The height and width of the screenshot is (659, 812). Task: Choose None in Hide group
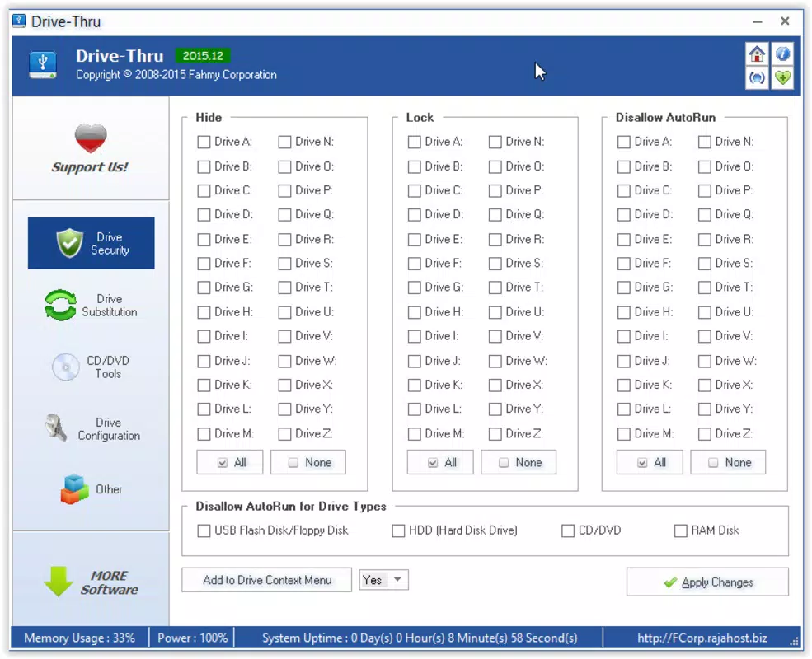coord(308,462)
